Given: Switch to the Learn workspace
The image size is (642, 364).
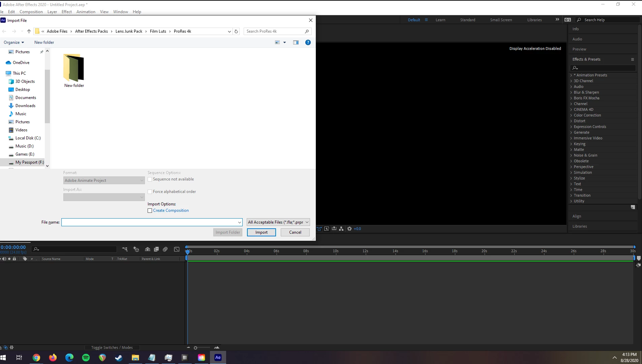Looking at the screenshot, I should click(440, 20).
